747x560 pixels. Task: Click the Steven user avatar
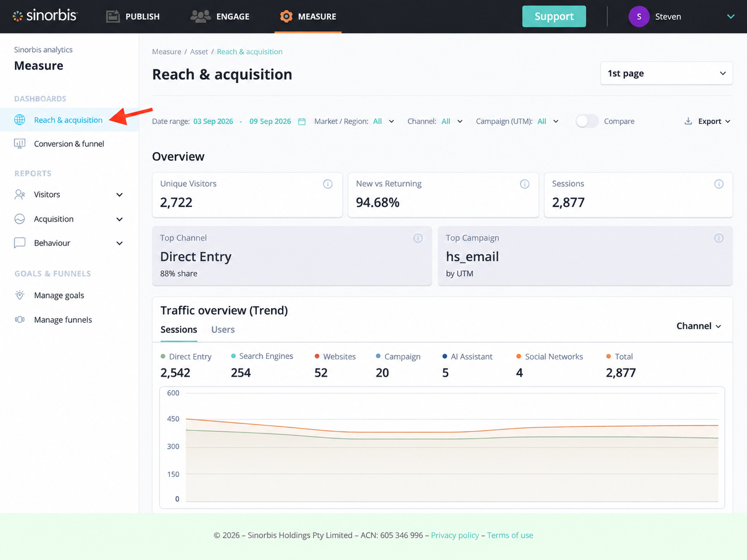pos(639,17)
